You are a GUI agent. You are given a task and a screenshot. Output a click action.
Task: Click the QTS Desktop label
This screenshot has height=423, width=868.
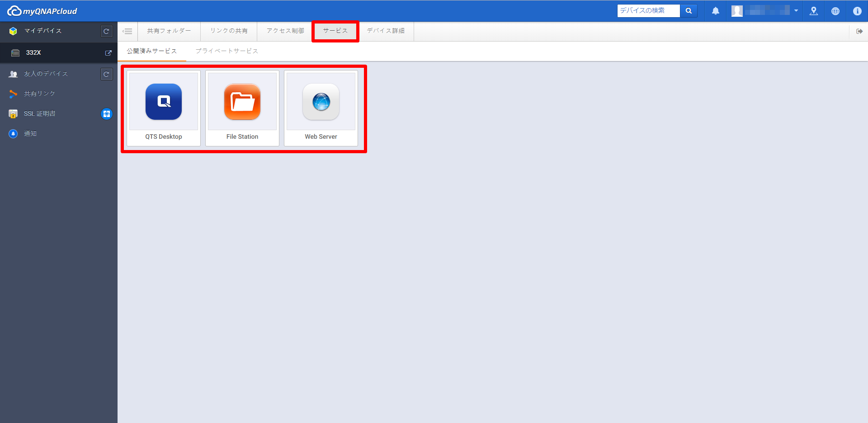[164, 136]
